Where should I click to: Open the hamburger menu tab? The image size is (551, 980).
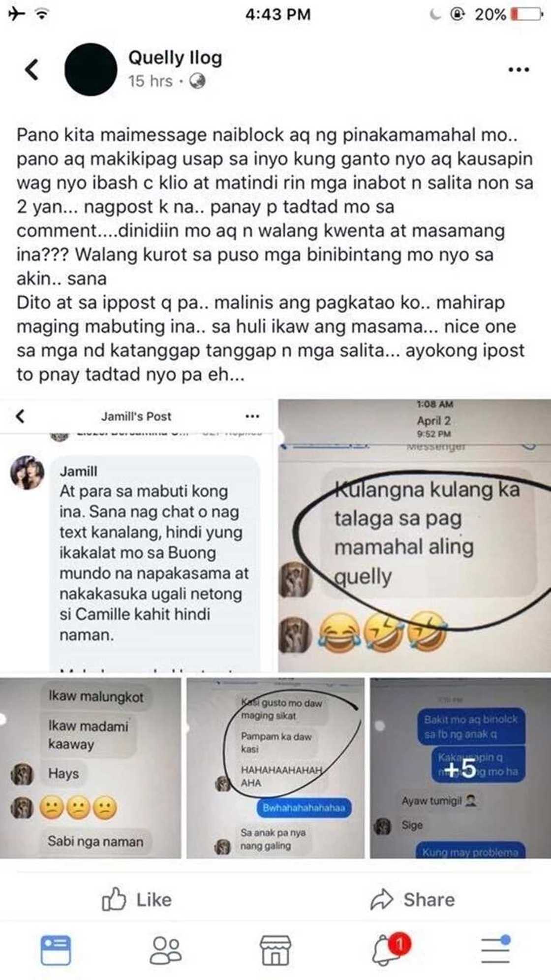pos(495,949)
